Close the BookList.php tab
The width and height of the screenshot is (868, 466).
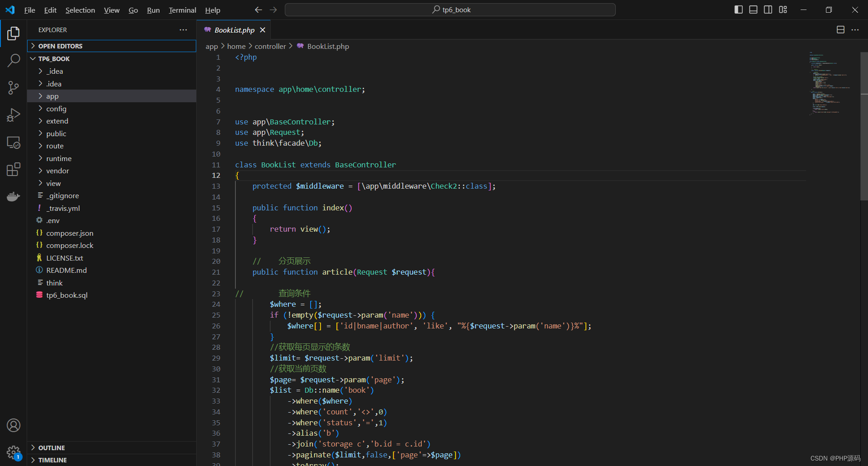coord(263,30)
